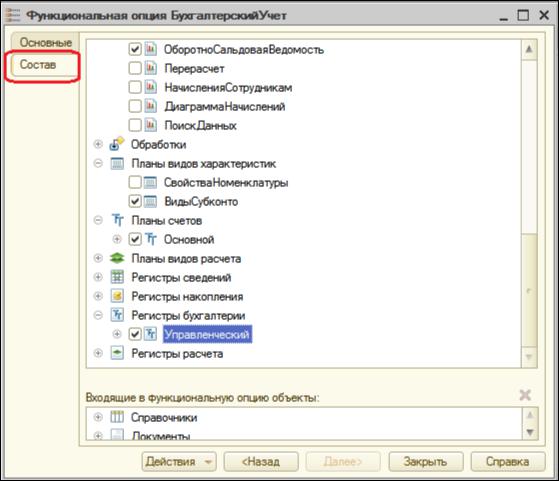Image resolution: width=559 pixels, height=481 pixels.
Task: Click the Обработки data processor icon
Action: (x=117, y=144)
